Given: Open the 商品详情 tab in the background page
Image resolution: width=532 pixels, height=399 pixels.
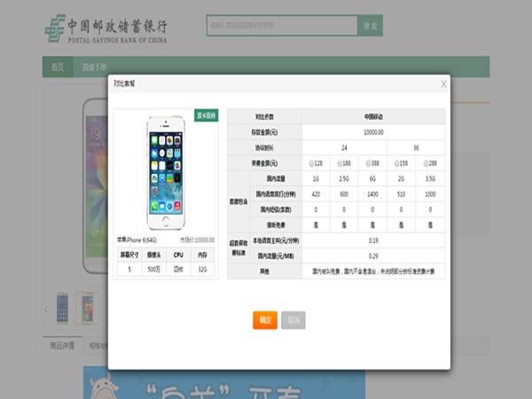Looking at the screenshot, I should click(x=62, y=346).
